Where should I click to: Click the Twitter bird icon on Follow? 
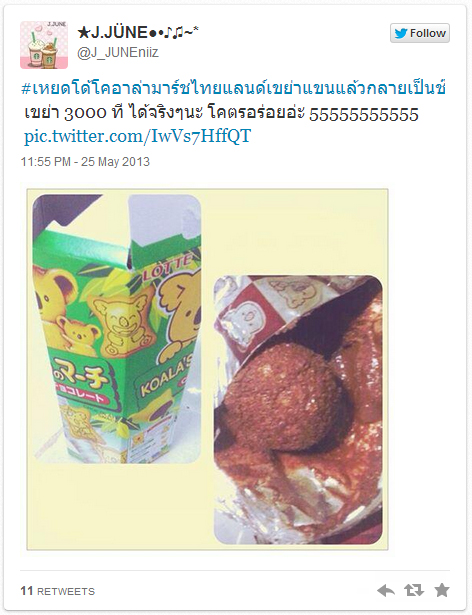pos(401,33)
